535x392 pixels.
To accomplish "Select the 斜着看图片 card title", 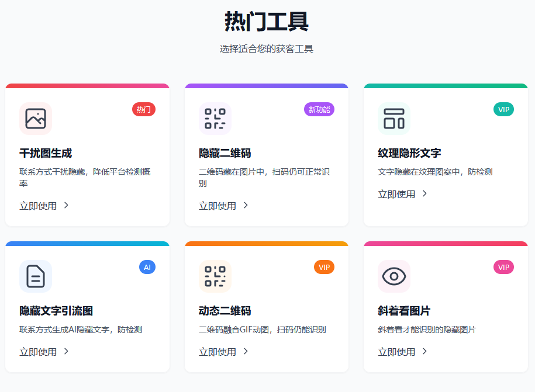I will [404, 311].
